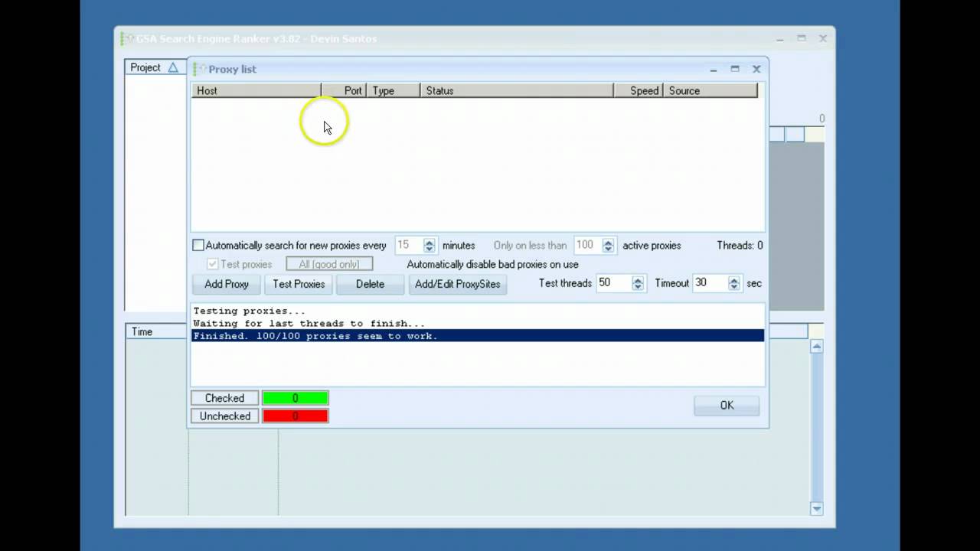Adjust the Test threads spinner arrows
The height and width of the screenshot is (551, 980).
(x=638, y=283)
